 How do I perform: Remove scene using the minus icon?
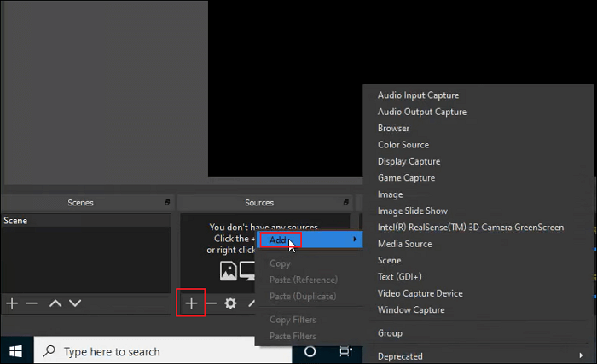[32, 303]
